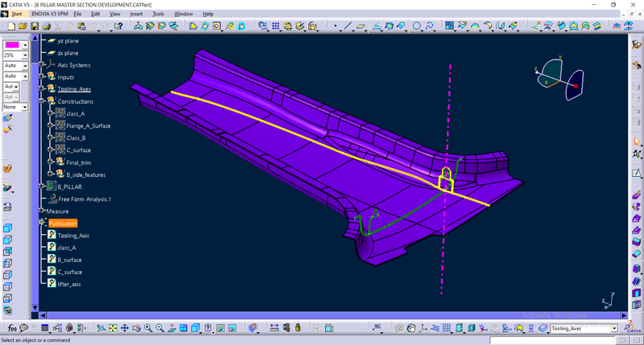Collapse the Publication tree node
644x345 pixels.
[x=42, y=223]
